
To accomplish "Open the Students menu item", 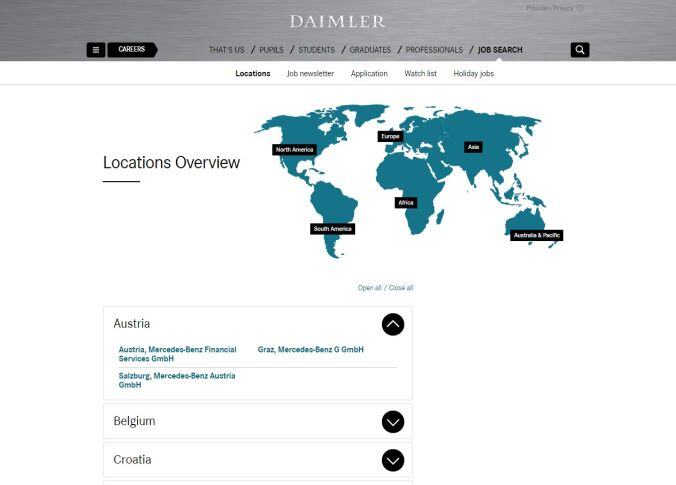I will point(316,50).
